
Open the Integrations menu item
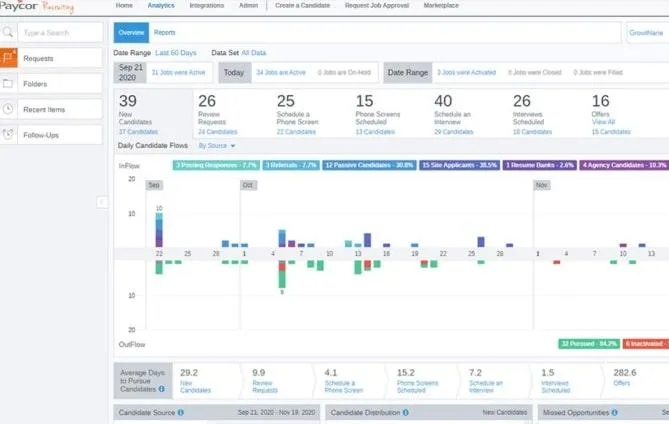[207, 6]
